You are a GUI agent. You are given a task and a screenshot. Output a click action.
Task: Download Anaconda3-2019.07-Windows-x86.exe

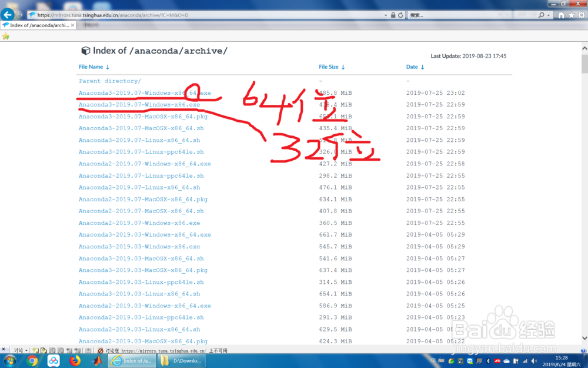click(139, 104)
